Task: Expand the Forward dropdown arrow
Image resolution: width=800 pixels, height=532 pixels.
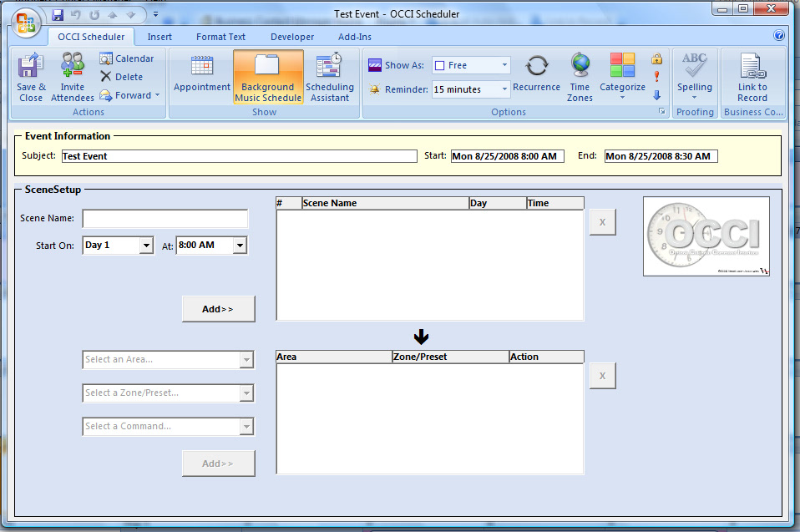Action: coord(157,95)
